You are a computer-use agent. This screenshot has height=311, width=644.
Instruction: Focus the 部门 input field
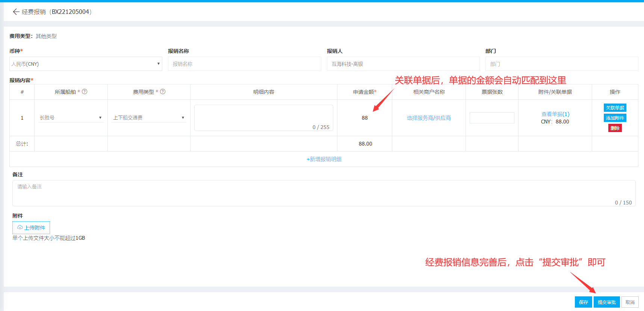[562, 64]
